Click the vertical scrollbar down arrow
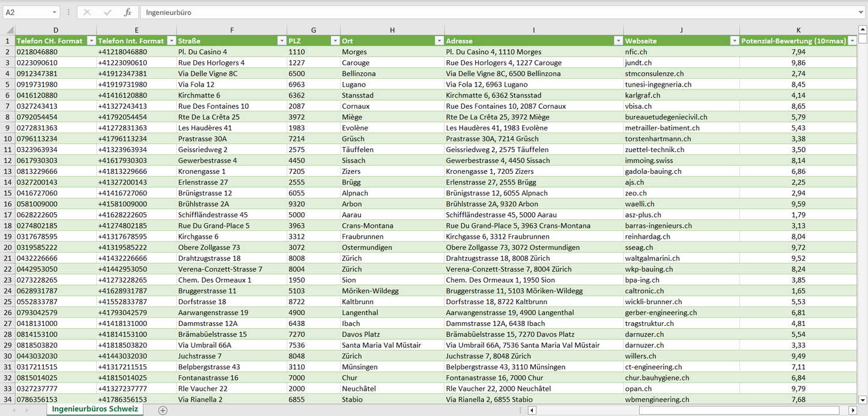 point(863,399)
